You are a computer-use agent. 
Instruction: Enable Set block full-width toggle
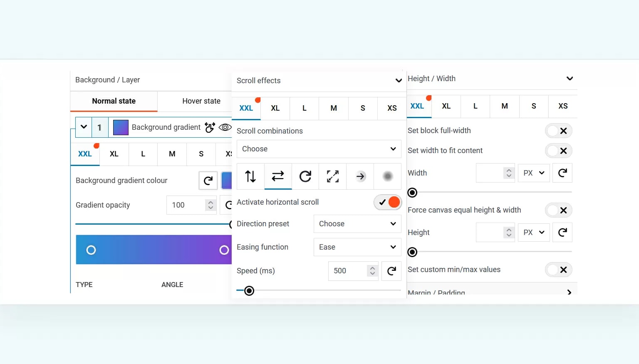click(559, 131)
